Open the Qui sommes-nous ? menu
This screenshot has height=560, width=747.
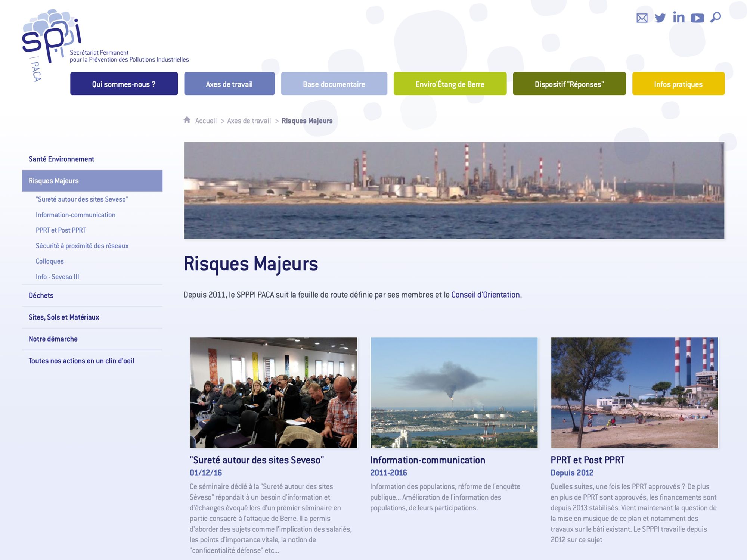pyautogui.click(x=124, y=84)
